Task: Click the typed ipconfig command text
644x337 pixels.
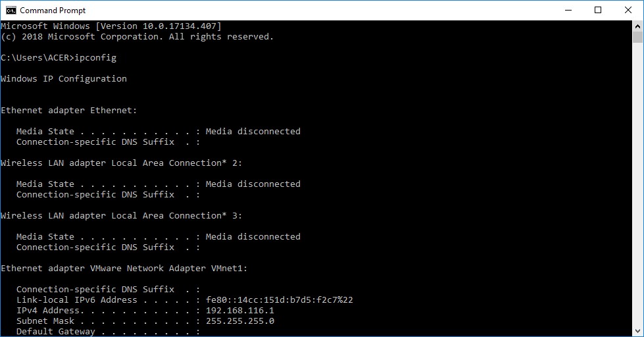Action: pyautogui.click(x=95, y=58)
